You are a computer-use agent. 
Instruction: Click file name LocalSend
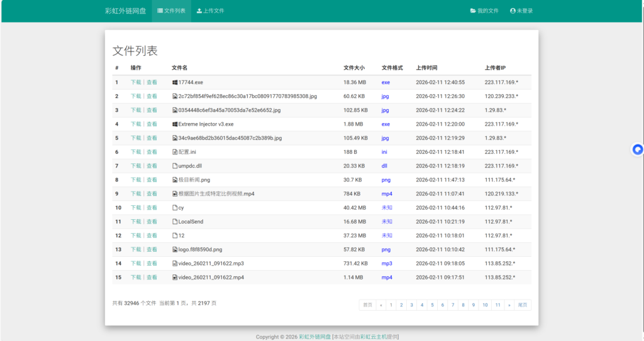pos(191,222)
